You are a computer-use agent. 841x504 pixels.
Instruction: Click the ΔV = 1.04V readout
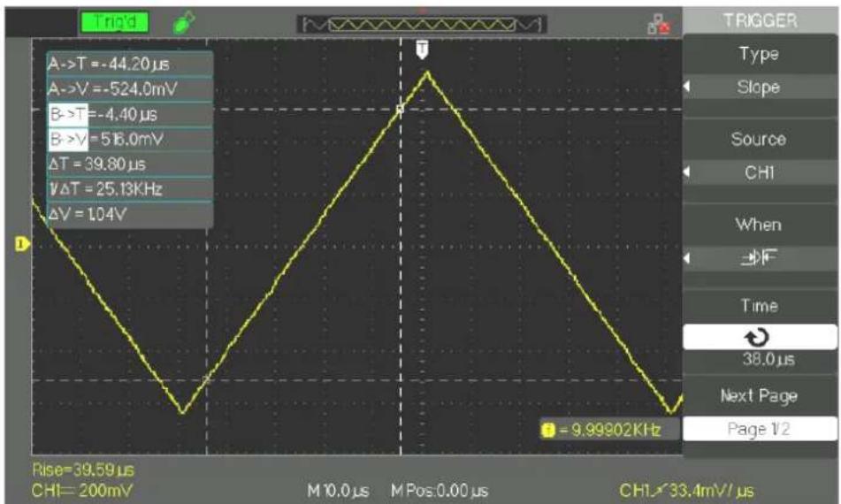pyautogui.click(x=129, y=215)
